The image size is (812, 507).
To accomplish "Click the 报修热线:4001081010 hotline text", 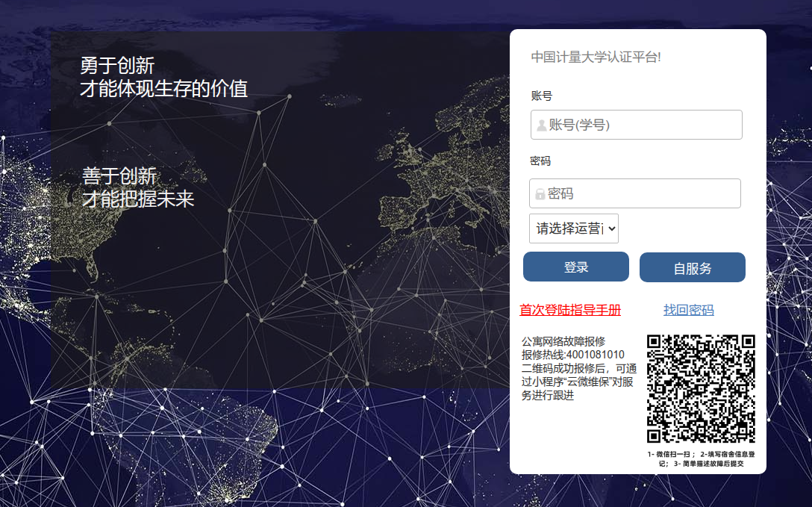I will [572, 355].
